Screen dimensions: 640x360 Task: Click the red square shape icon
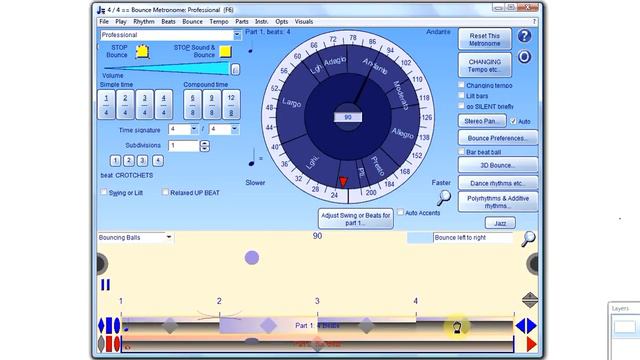pyautogui.click(x=109, y=344)
